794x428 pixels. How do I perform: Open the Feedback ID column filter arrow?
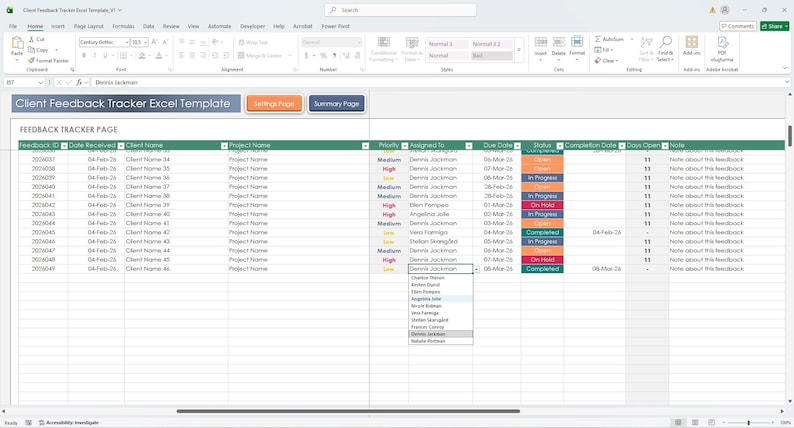[64, 146]
